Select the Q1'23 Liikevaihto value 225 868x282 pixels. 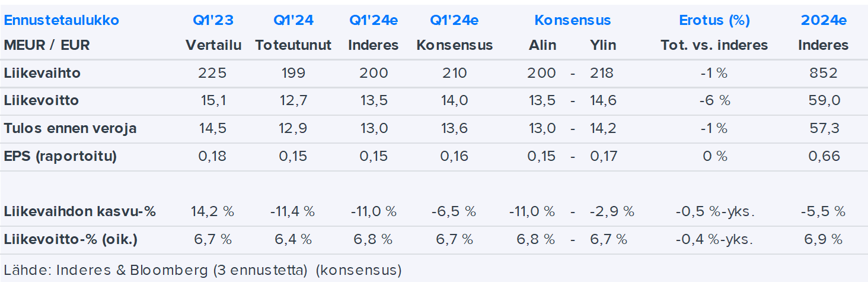[213, 73]
